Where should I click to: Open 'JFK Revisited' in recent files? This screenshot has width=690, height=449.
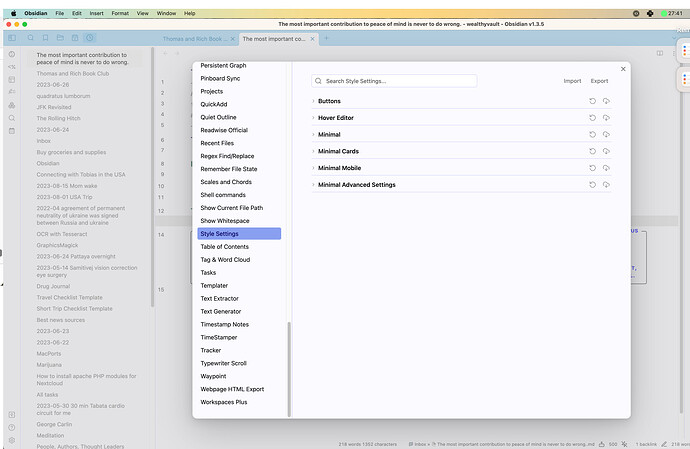[54, 107]
